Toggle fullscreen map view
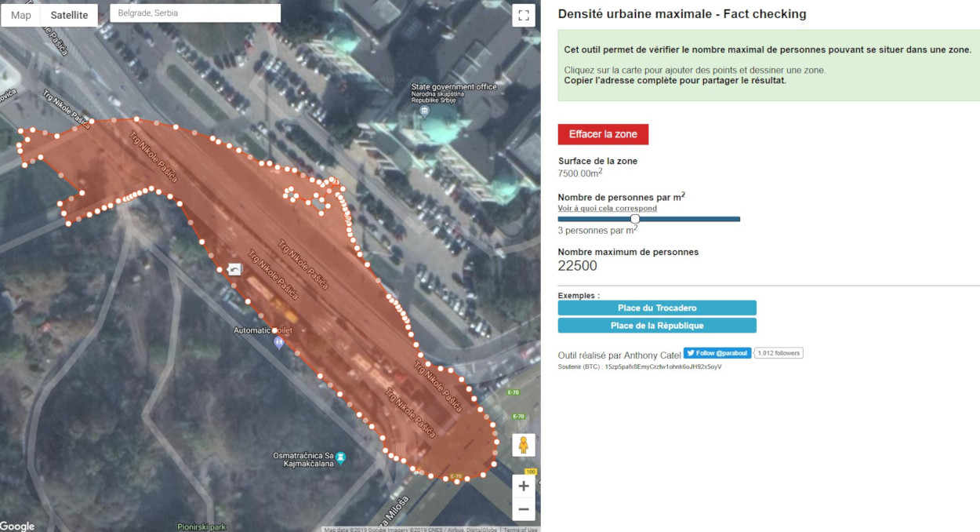The width and height of the screenshot is (980, 532). pos(523,16)
